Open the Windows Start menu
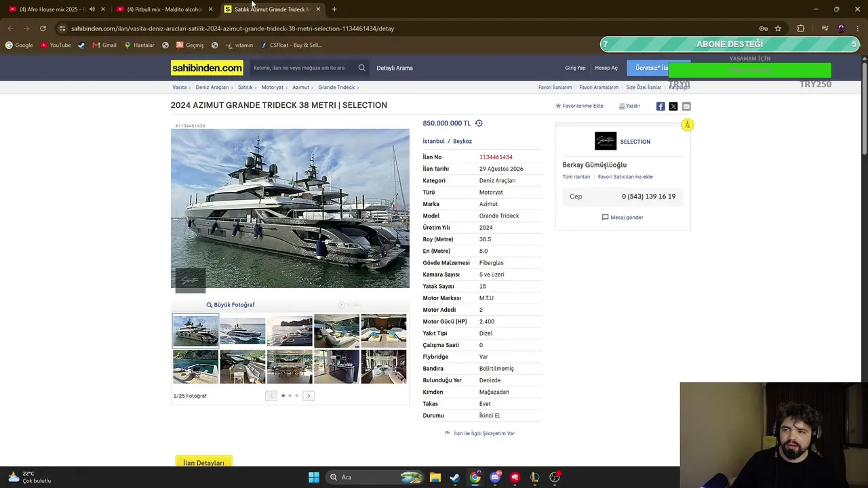Viewport: 868px width, 488px height. click(x=314, y=477)
